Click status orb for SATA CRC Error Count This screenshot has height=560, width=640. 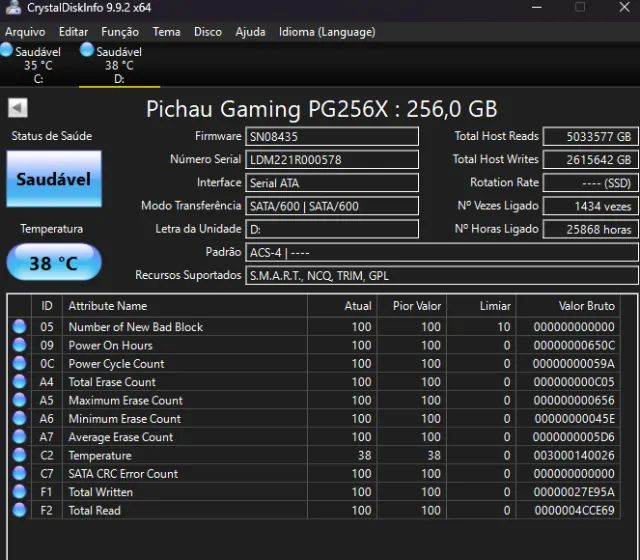19,473
